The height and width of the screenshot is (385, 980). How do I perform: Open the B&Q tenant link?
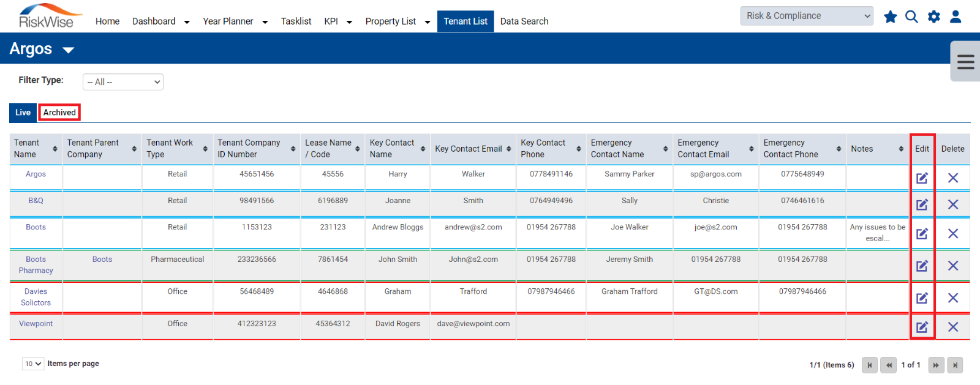tap(36, 201)
